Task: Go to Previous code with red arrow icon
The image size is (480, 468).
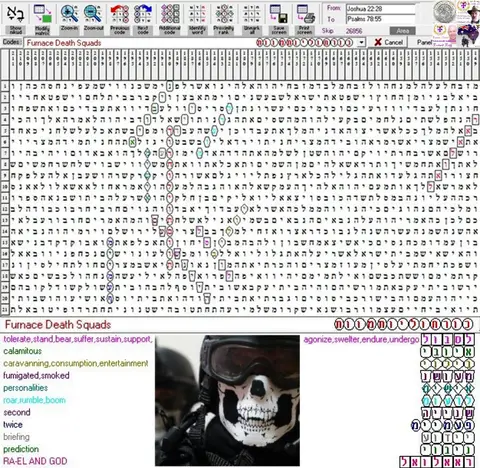Action: [119, 14]
